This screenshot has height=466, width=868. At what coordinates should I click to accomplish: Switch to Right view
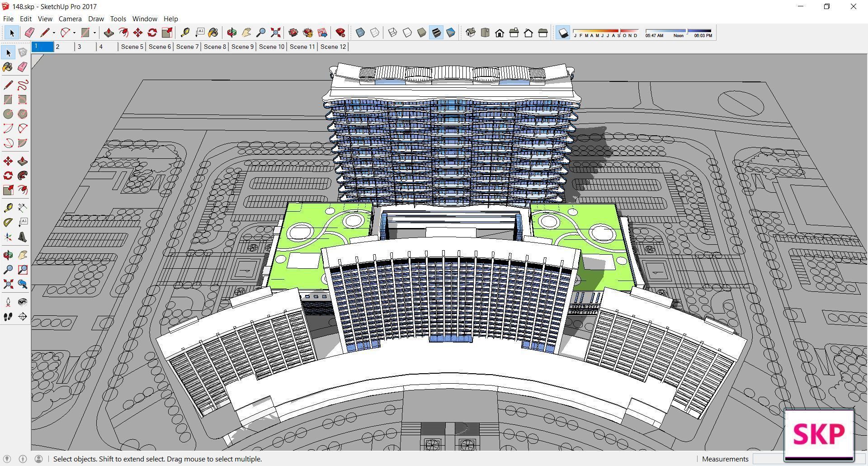(514, 33)
